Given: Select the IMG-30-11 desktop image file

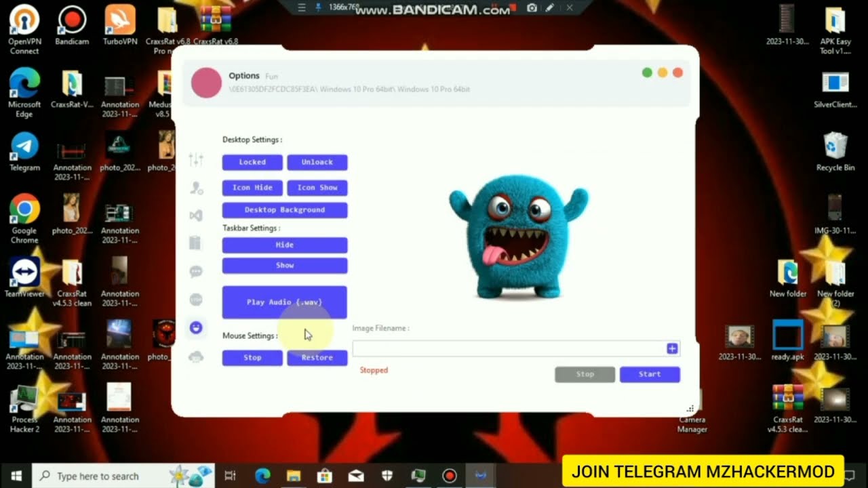Looking at the screenshot, I should coord(835,215).
